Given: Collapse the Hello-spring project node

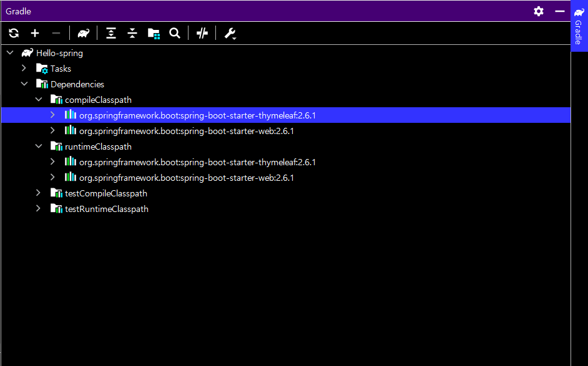Looking at the screenshot, I should [x=10, y=53].
